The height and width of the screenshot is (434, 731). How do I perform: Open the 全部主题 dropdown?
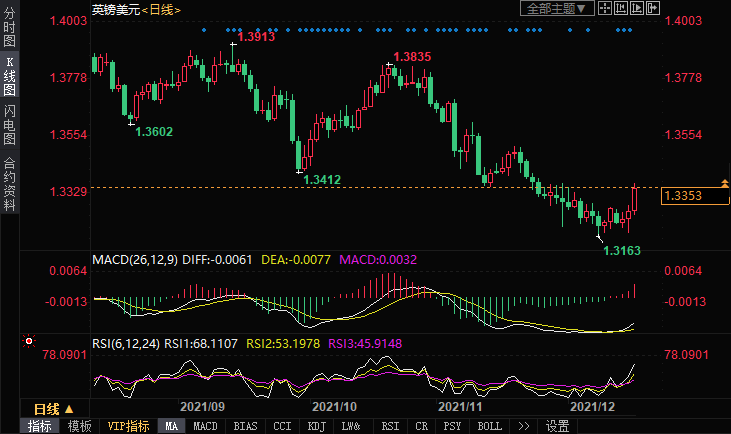[557, 9]
